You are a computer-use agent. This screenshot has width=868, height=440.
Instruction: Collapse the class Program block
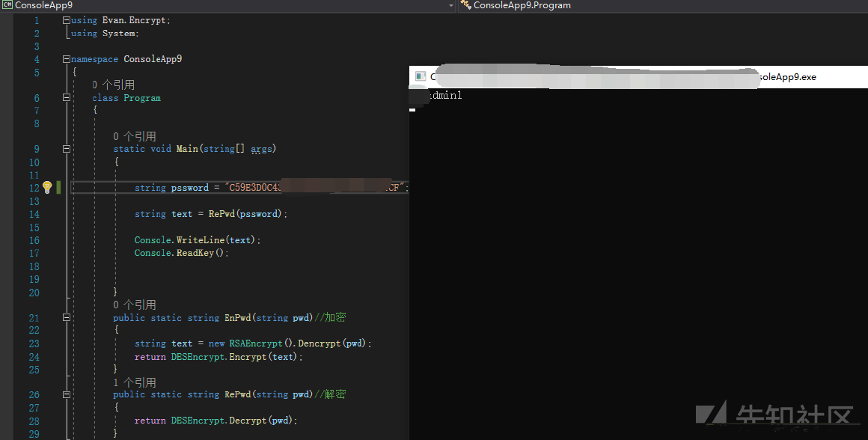click(67, 97)
